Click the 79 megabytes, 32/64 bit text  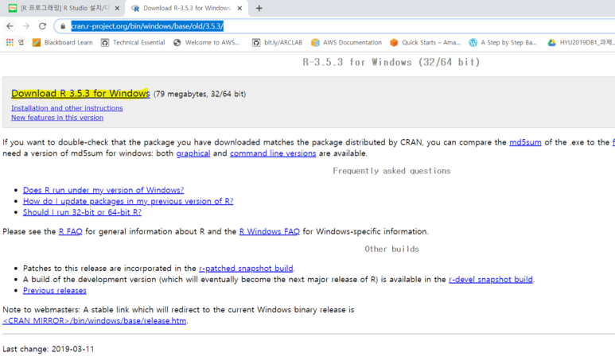(200, 94)
